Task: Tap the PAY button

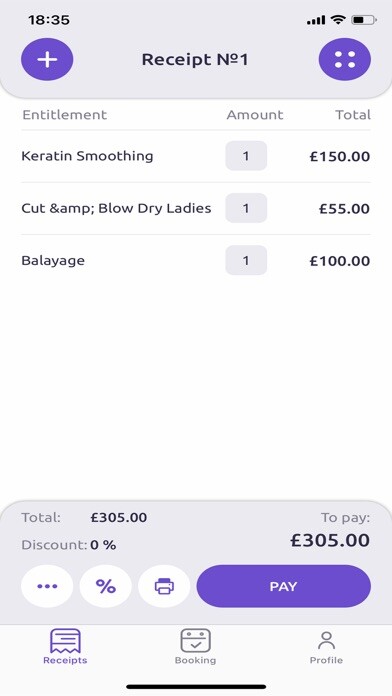Action: (284, 586)
